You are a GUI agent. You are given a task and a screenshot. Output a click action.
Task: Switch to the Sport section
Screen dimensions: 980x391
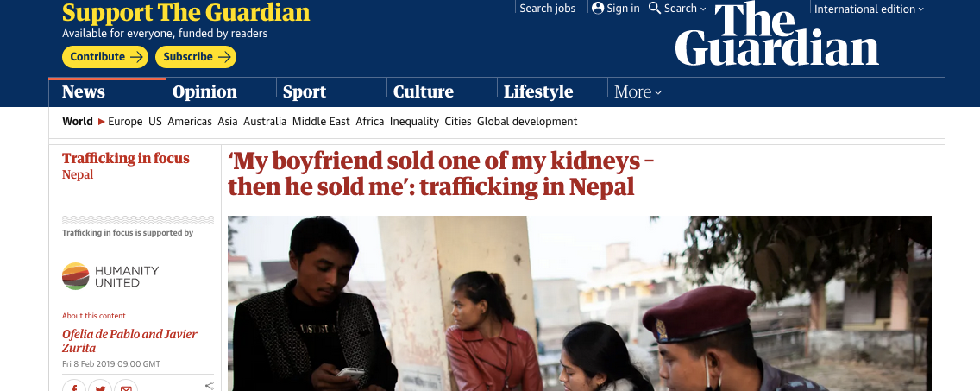(305, 91)
